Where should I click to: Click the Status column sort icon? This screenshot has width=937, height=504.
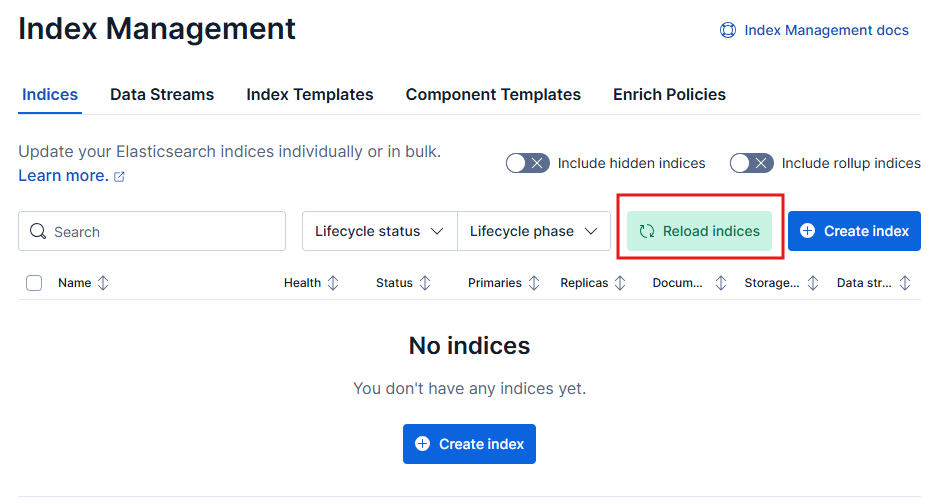425,283
